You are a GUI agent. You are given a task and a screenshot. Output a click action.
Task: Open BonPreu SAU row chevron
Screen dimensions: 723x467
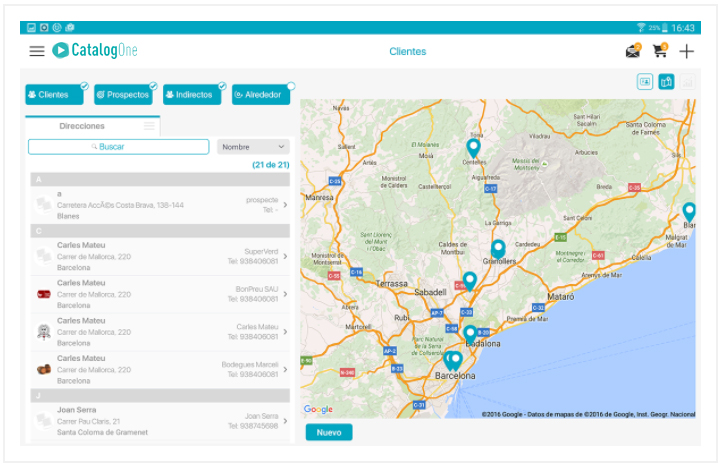pos(285,294)
